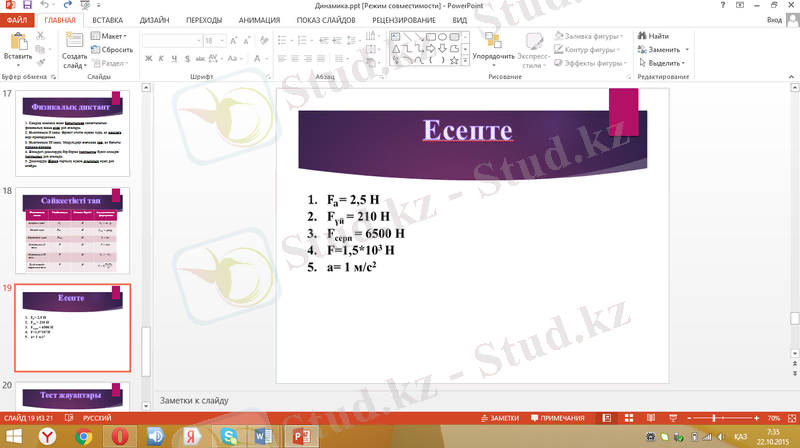The image size is (800, 448).
Task: Click the Save icon in quick access toolbar
Action: [x=28, y=5]
